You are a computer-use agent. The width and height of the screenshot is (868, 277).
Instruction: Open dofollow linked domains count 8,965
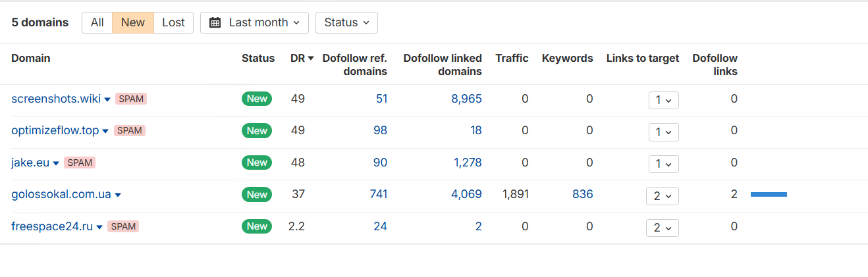tap(466, 99)
